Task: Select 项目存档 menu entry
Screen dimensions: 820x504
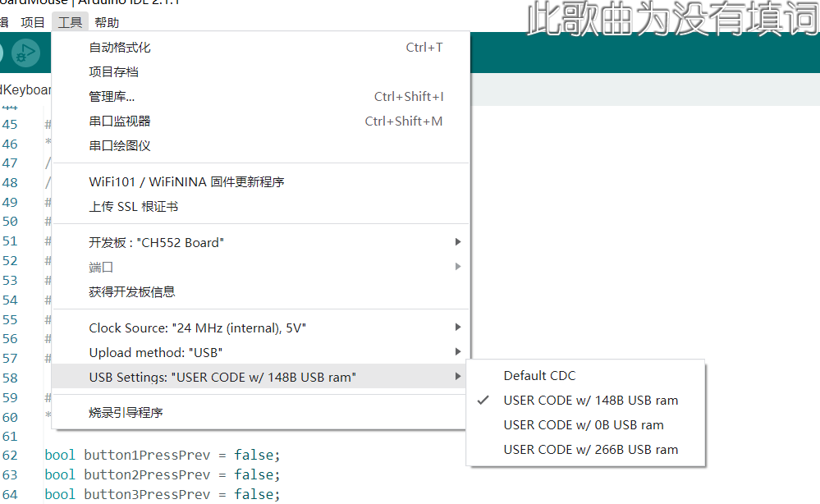Action: pos(260,72)
